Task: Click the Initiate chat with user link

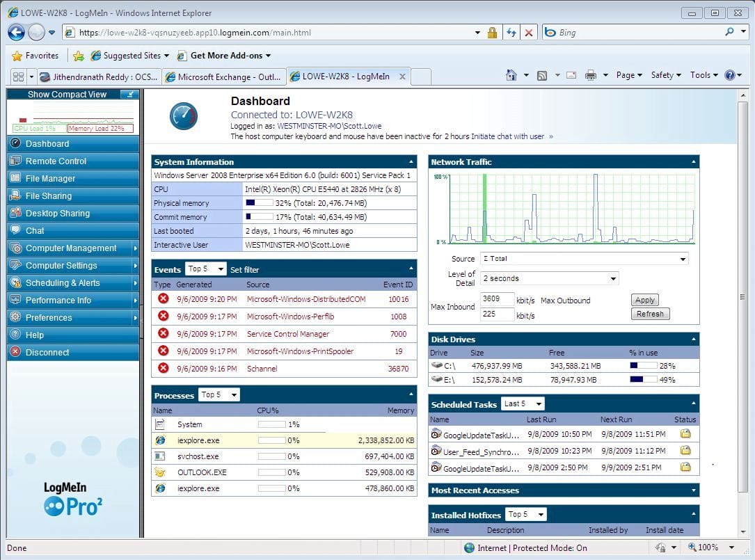Action: [x=509, y=136]
